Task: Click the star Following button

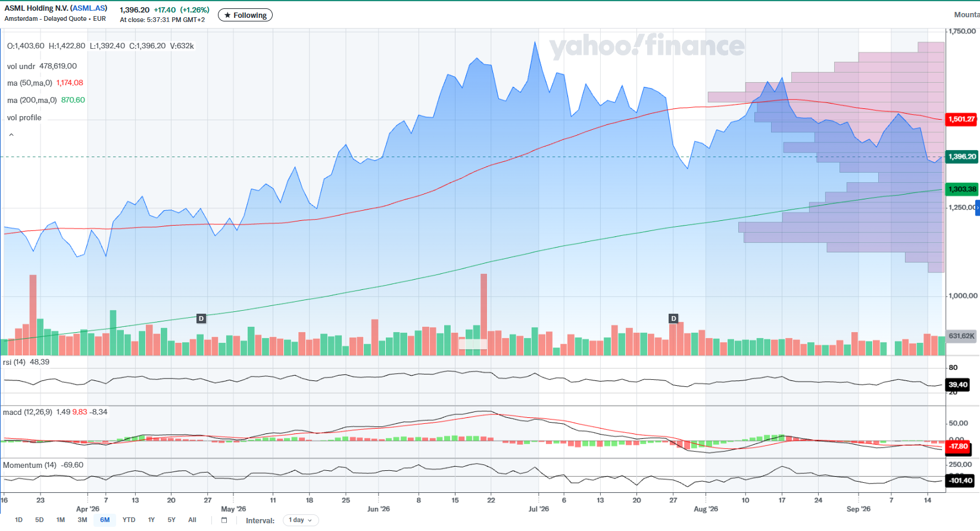Action: pos(245,15)
